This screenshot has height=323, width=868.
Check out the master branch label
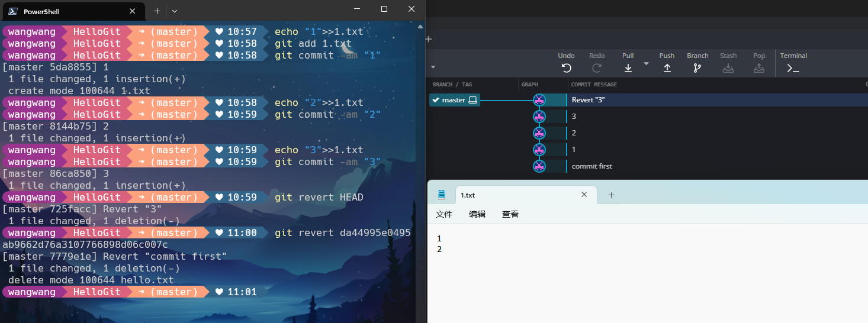click(x=454, y=100)
